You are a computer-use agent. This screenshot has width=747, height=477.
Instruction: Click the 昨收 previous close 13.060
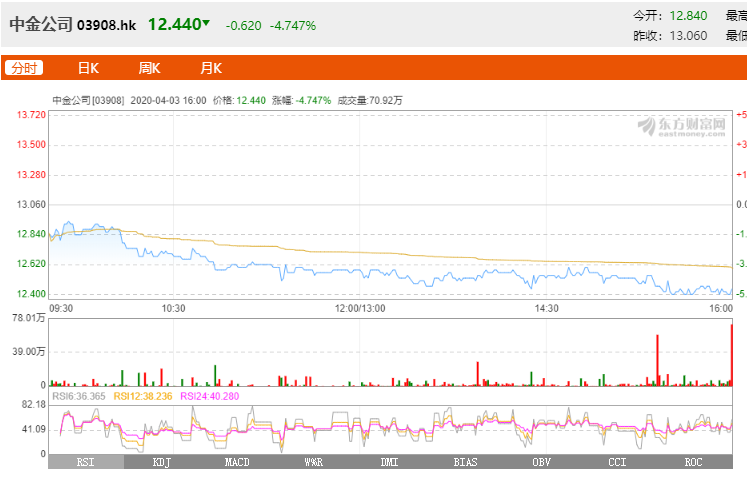pyautogui.click(x=688, y=36)
